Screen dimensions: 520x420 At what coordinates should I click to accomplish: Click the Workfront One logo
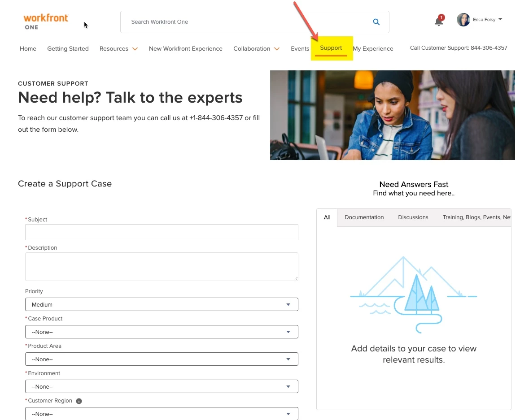pyautogui.click(x=45, y=22)
